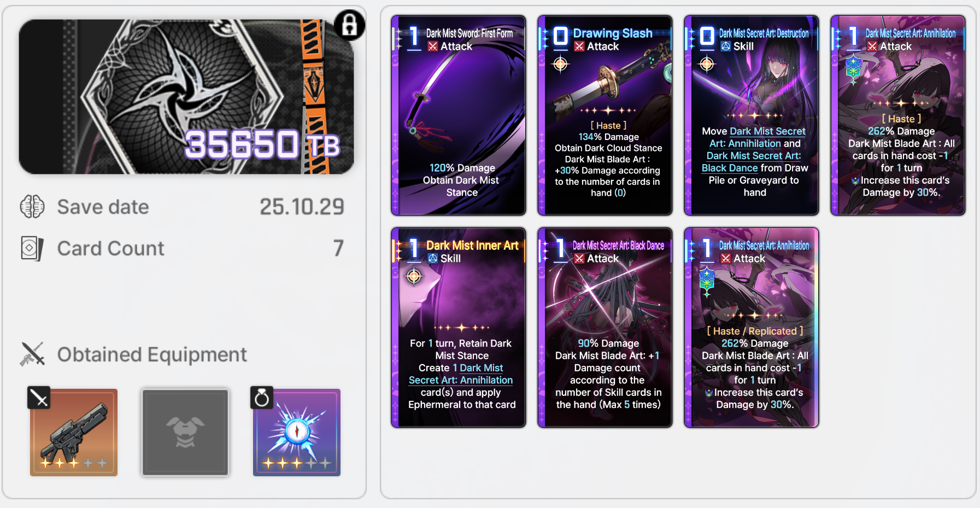Select the rifle weapon equipment slot
The height and width of the screenshot is (508, 980).
[74, 433]
